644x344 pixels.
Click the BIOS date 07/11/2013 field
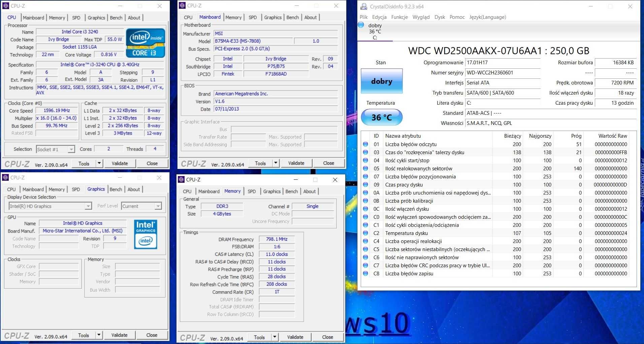coord(276,109)
